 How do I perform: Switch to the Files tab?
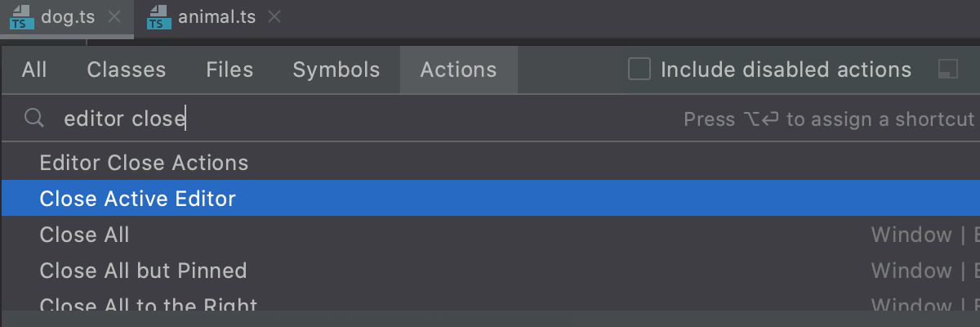click(229, 69)
